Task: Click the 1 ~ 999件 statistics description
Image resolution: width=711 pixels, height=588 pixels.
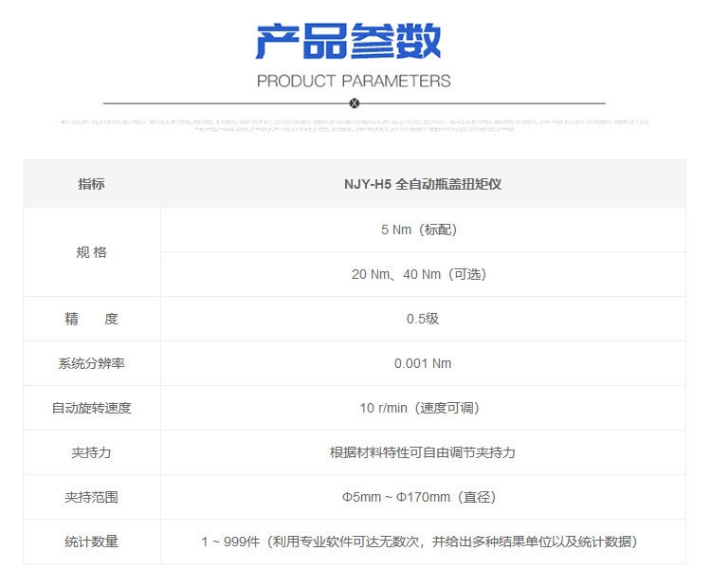Action: click(423, 542)
